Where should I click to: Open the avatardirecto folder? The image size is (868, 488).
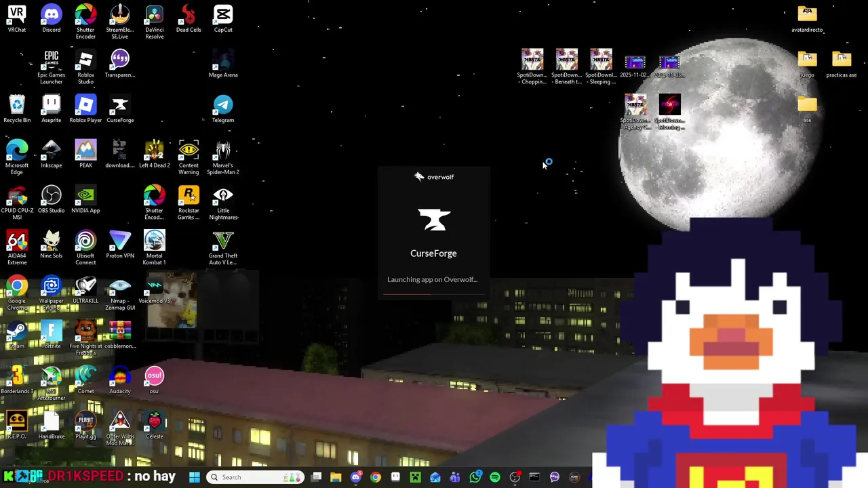[807, 19]
